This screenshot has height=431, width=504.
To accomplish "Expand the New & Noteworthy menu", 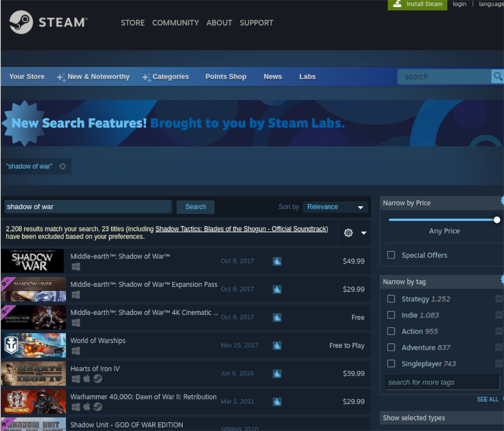I will coord(93,76).
